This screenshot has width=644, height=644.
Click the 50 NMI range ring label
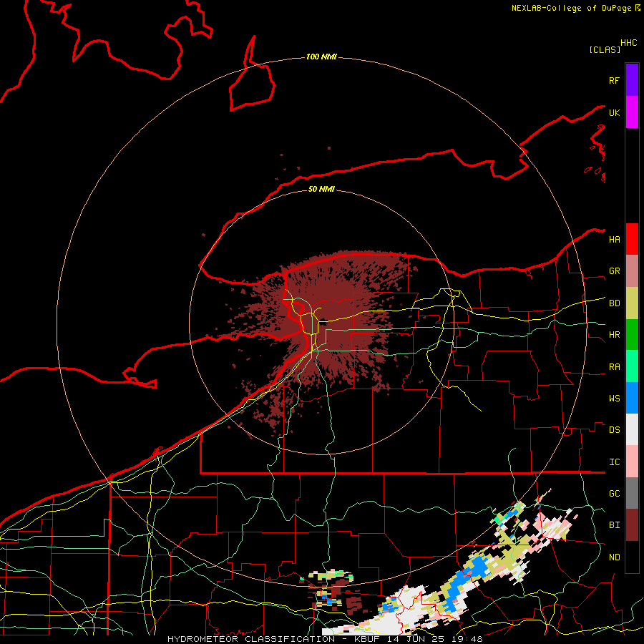click(321, 189)
